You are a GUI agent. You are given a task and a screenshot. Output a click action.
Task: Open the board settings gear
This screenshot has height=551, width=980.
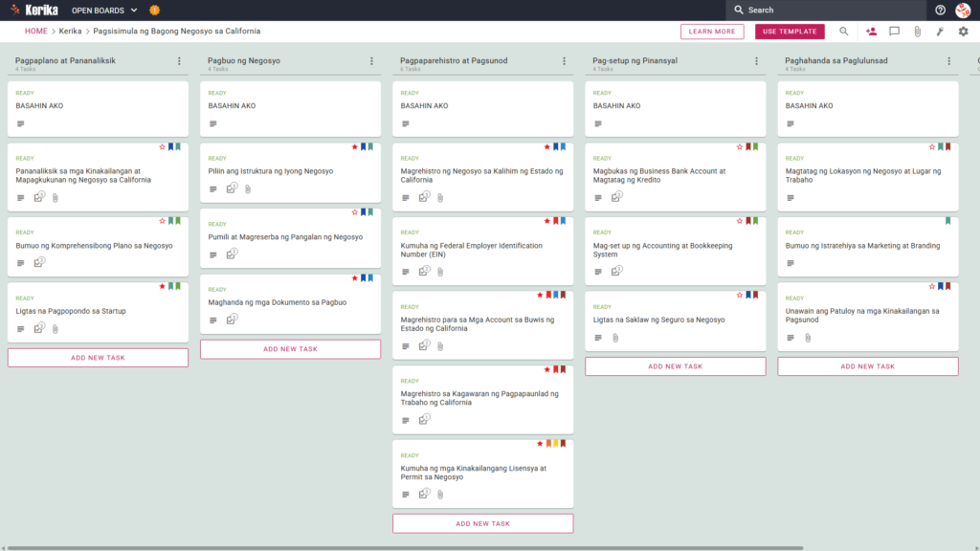pos(963,32)
